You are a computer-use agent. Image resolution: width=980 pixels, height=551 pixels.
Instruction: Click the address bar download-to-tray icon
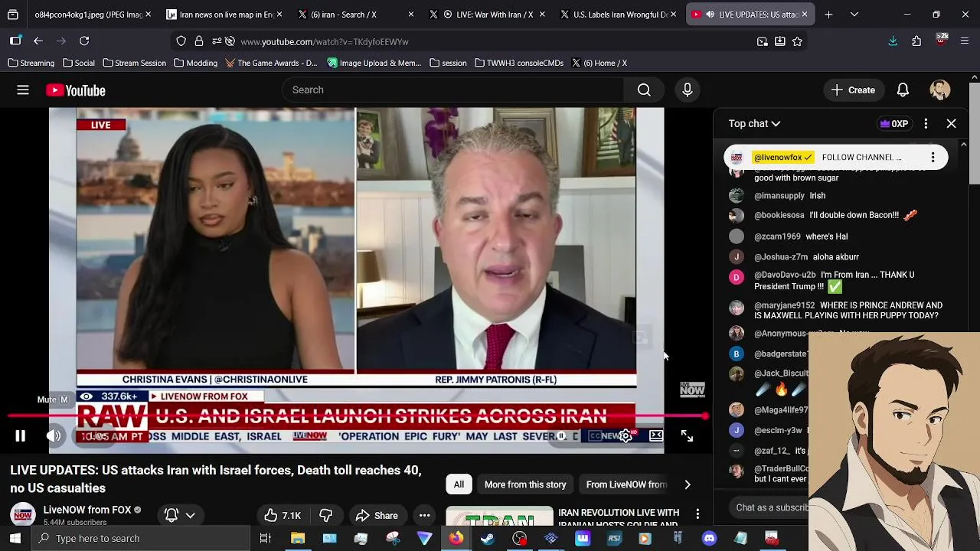pyautogui.click(x=779, y=41)
